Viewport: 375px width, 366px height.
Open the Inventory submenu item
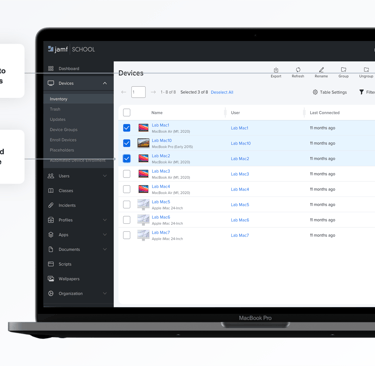58,99
